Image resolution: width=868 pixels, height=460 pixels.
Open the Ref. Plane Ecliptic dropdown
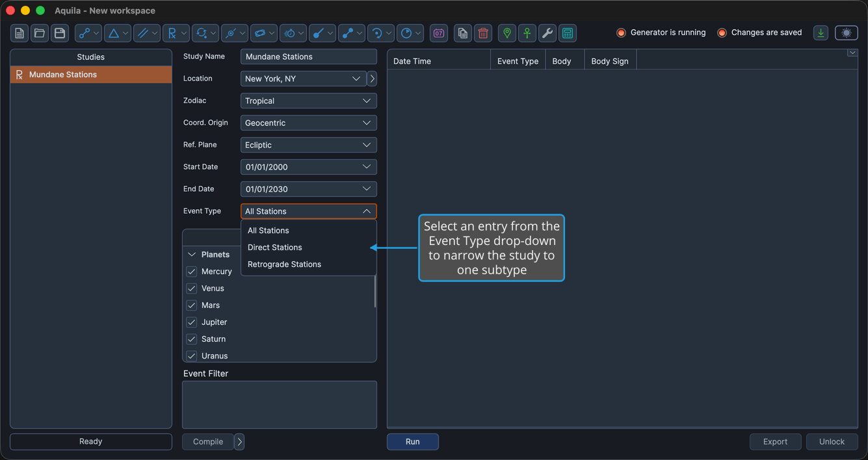309,145
